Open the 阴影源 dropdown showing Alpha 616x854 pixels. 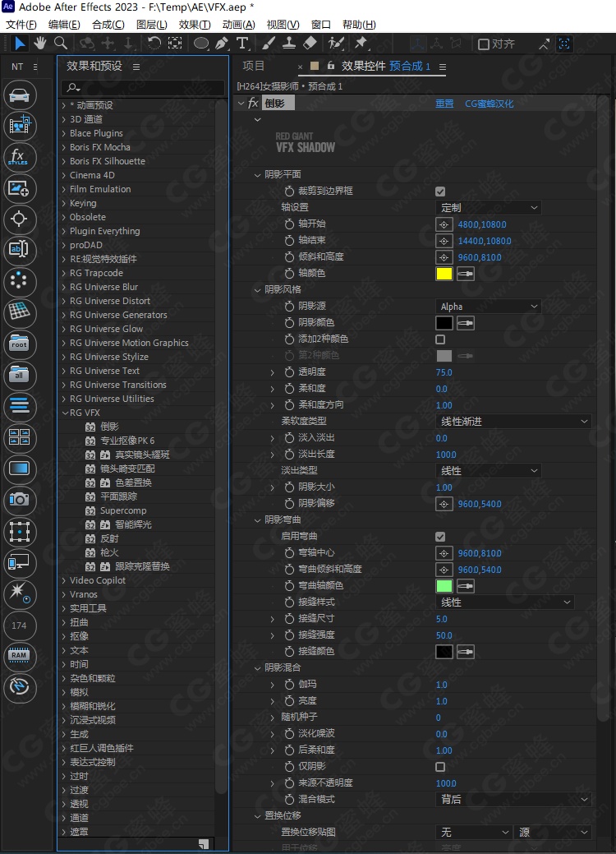[x=488, y=307]
